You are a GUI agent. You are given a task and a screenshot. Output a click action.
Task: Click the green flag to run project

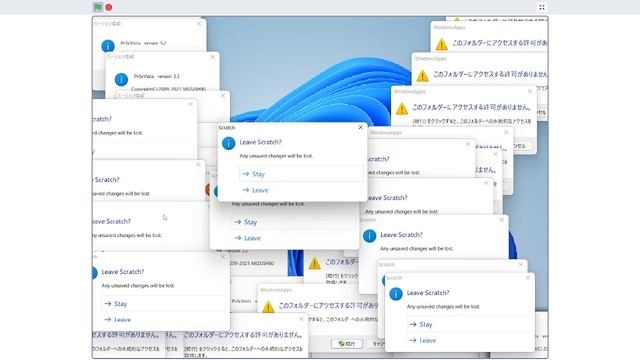coord(98,7)
